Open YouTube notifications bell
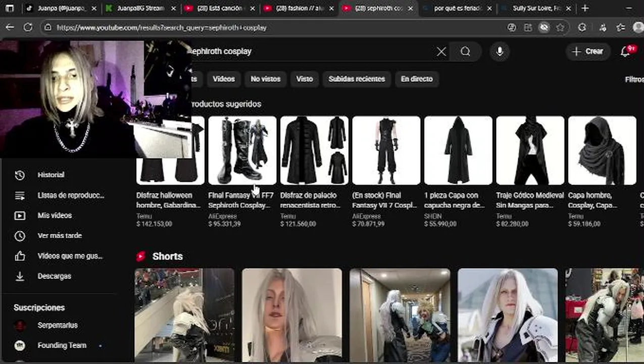 (626, 51)
